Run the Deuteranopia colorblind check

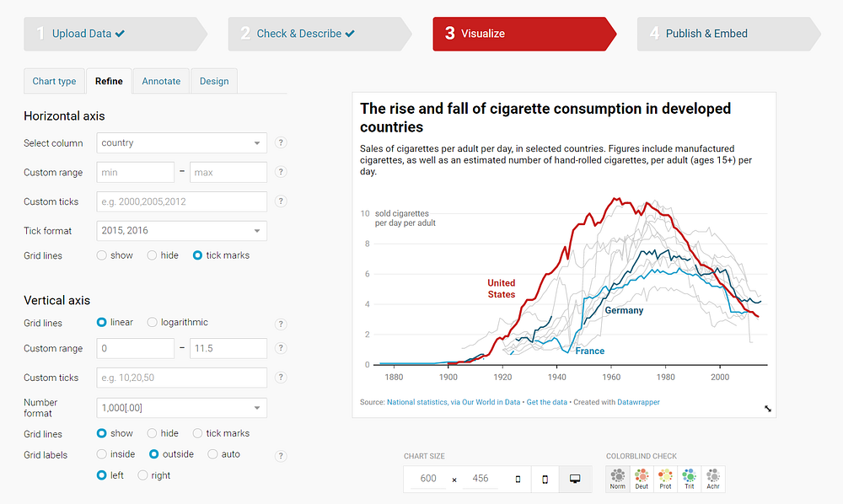641,478
